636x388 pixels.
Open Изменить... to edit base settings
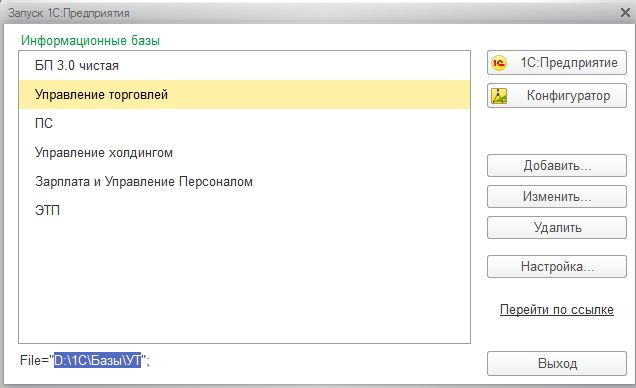[556, 197]
